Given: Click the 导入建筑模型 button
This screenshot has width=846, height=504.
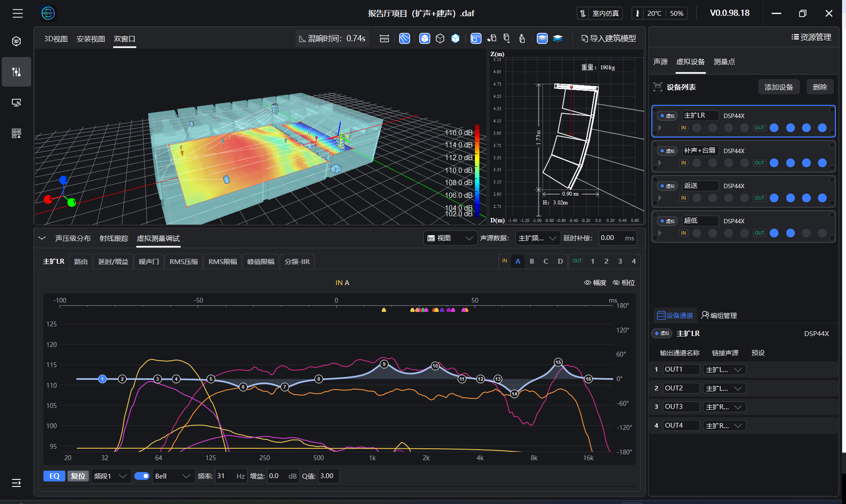Looking at the screenshot, I should [x=608, y=39].
